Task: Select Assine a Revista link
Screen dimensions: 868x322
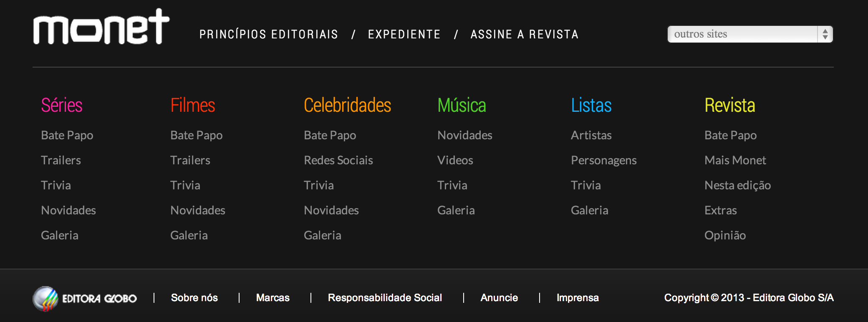Action: point(525,34)
